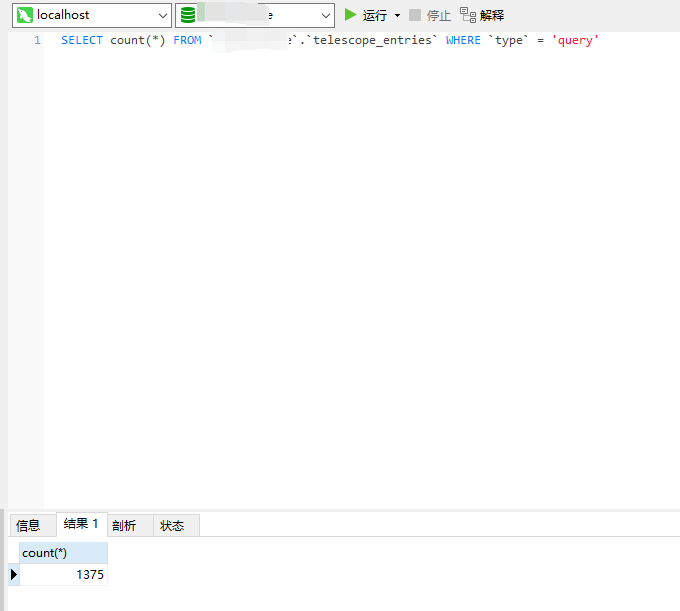Click the 运行 text label
Image resolution: width=680 pixels, height=611 pixels.
[x=375, y=16]
